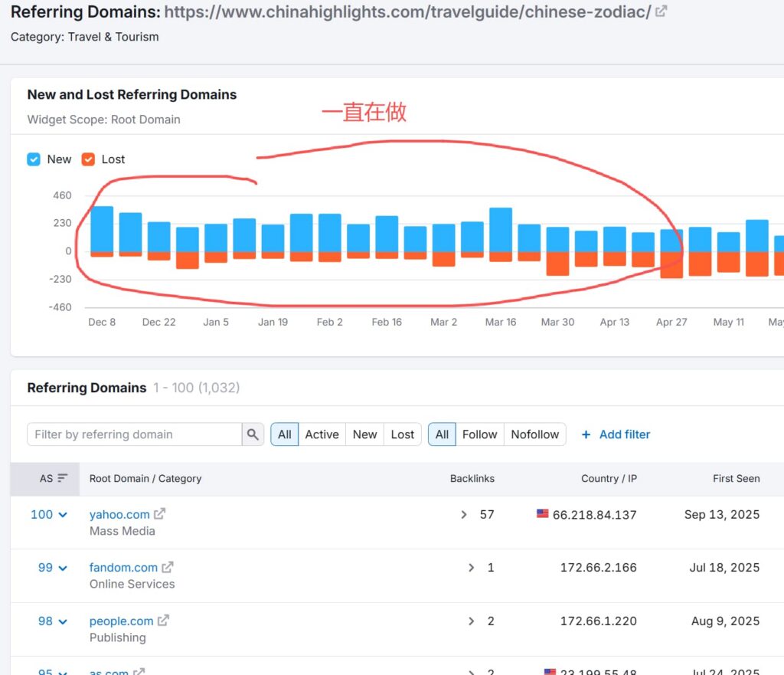Expand the 57 backlinks chevron for yahoo.com

(464, 514)
